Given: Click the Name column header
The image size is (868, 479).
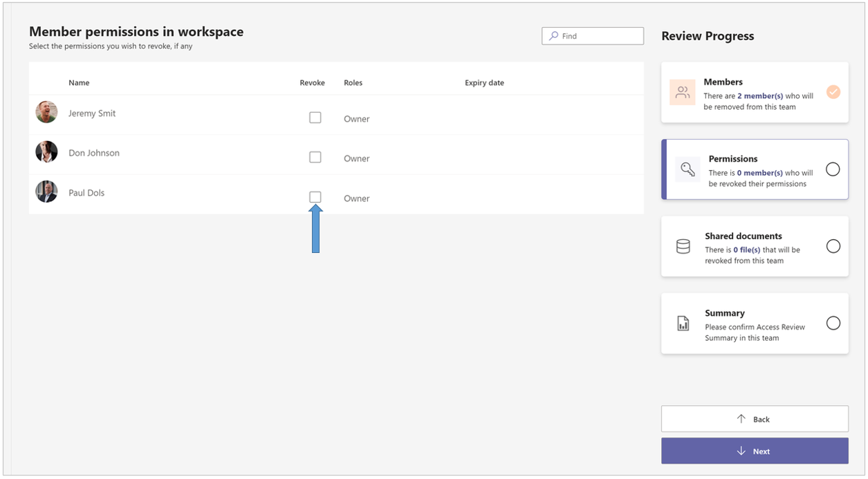Looking at the screenshot, I should tap(79, 83).
